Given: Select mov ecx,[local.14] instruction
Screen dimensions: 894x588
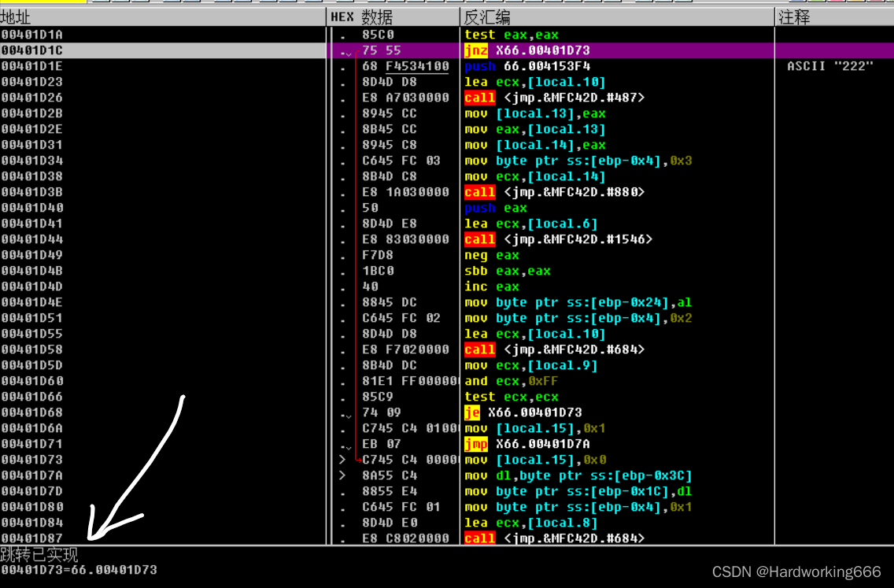Looking at the screenshot, I should tap(535, 176).
